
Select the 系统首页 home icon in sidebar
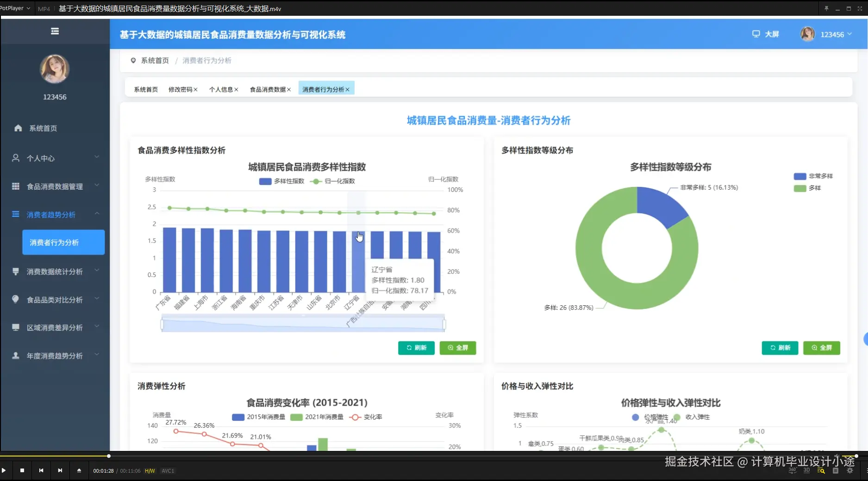pyautogui.click(x=18, y=128)
